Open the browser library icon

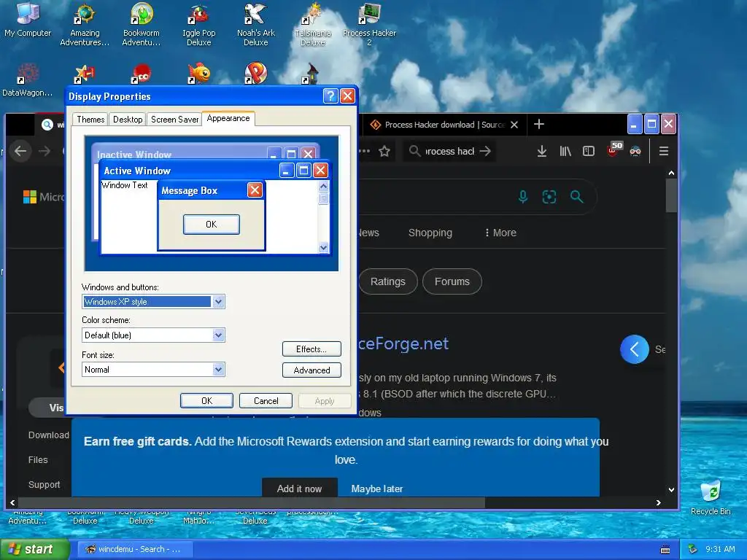click(565, 152)
